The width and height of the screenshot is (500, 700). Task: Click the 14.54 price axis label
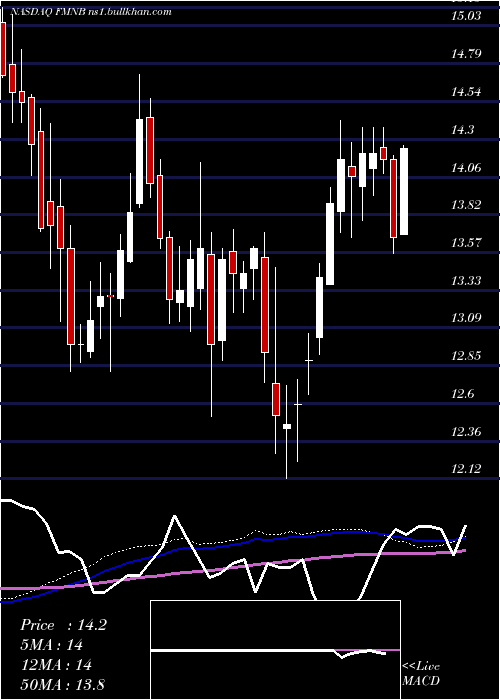point(467,92)
